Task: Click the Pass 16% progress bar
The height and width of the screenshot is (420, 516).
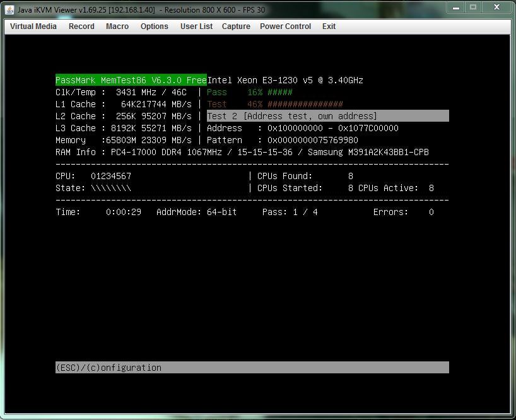Action: [249, 92]
